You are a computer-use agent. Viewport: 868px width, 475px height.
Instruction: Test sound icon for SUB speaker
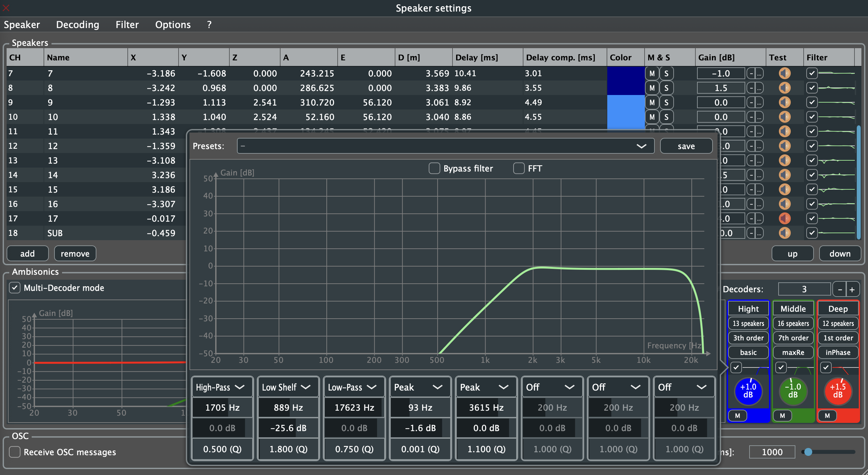(785, 233)
